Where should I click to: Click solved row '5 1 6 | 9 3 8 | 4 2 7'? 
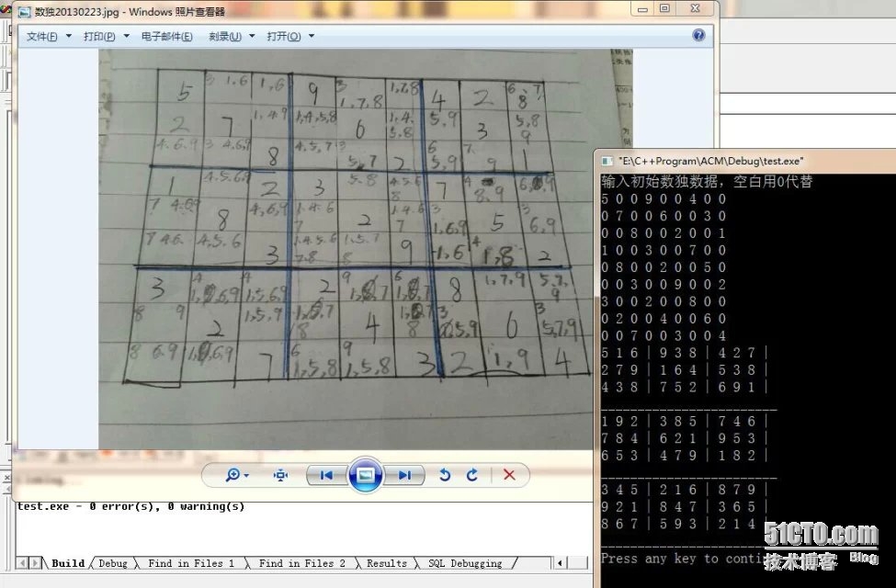point(684,353)
